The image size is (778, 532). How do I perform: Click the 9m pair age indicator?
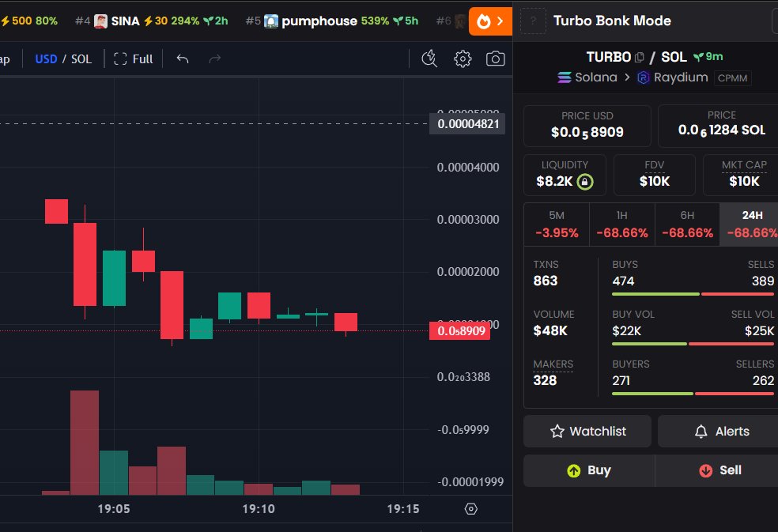(x=708, y=57)
